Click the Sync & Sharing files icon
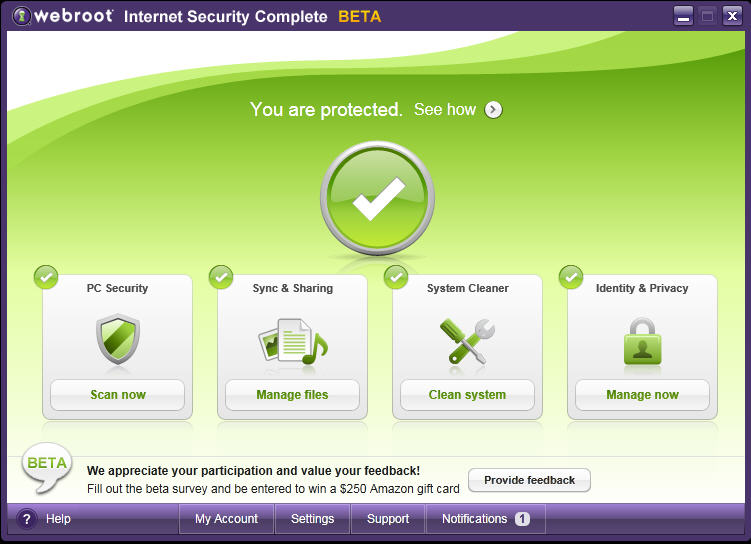The width and height of the screenshot is (751, 544). pyautogui.click(x=293, y=341)
